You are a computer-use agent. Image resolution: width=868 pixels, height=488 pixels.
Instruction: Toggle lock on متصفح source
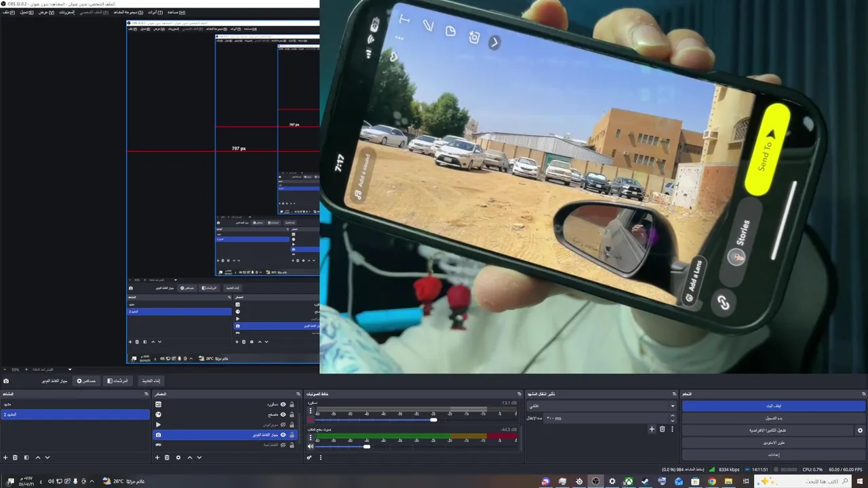[292, 415]
